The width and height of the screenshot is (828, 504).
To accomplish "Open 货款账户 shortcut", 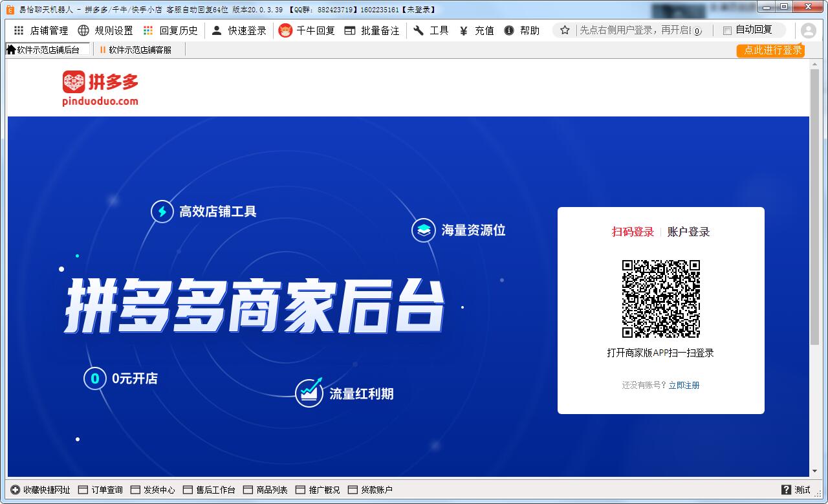I will (x=370, y=490).
